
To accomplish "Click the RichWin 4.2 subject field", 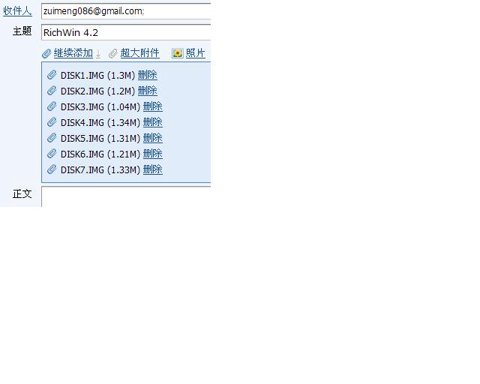I will (x=126, y=32).
